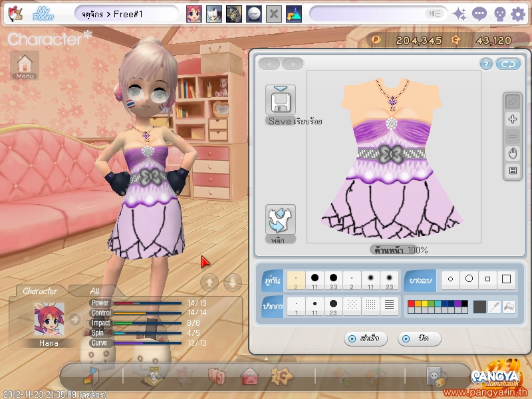Select the horizontal lines pattern pen
This screenshot has width=532, height=399.
(x=389, y=306)
